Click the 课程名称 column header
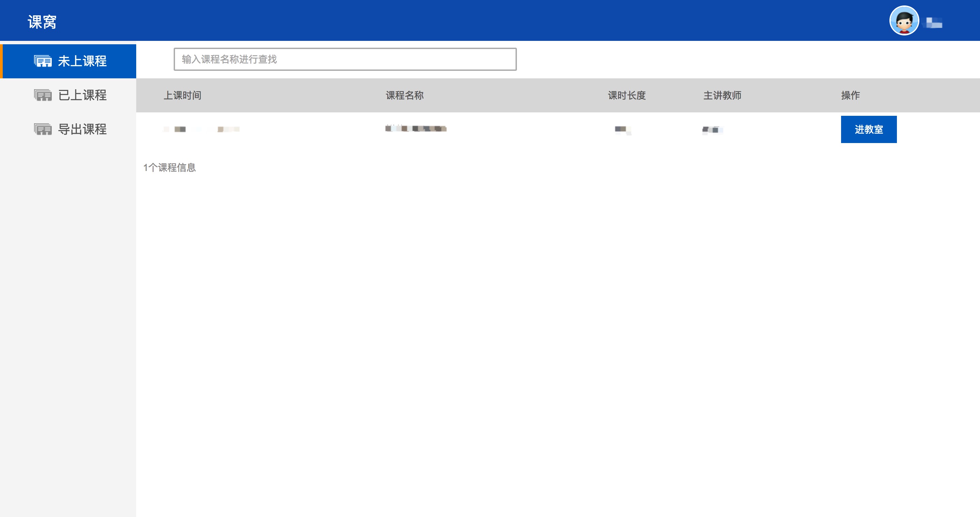Image resolution: width=980 pixels, height=517 pixels. pyautogui.click(x=405, y=95)
